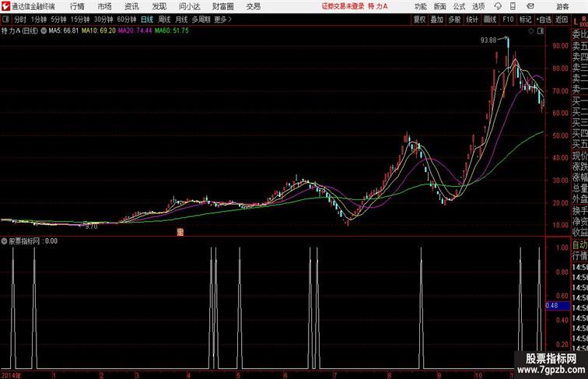
Task: Open the 问小达 menu
Action: [x=189, y=6]
